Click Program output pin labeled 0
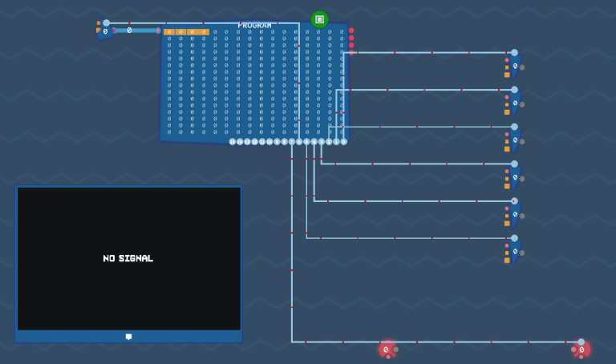Image resolution: width=616 pixels, height=364 pixels. (344, 142)
